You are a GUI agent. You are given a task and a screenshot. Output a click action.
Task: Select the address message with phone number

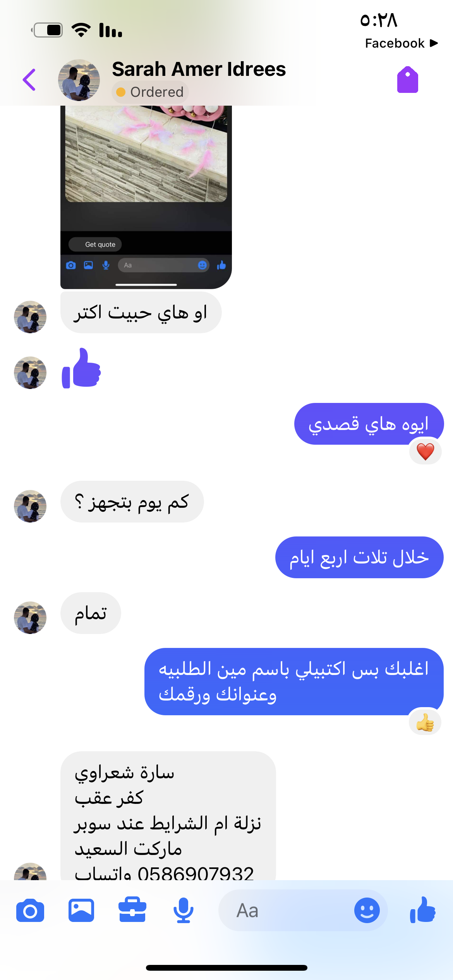point(168,816)
